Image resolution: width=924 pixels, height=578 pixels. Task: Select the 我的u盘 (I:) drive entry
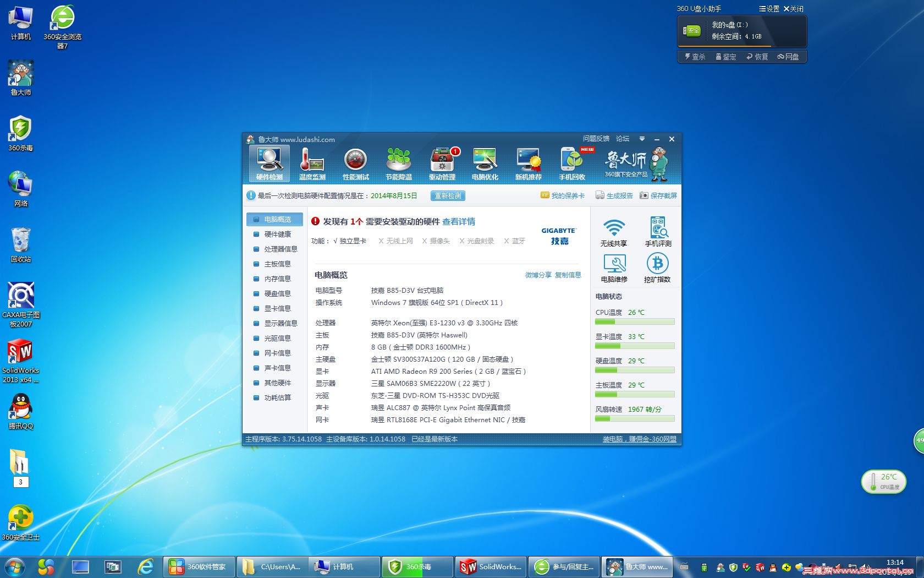point(742,31)
